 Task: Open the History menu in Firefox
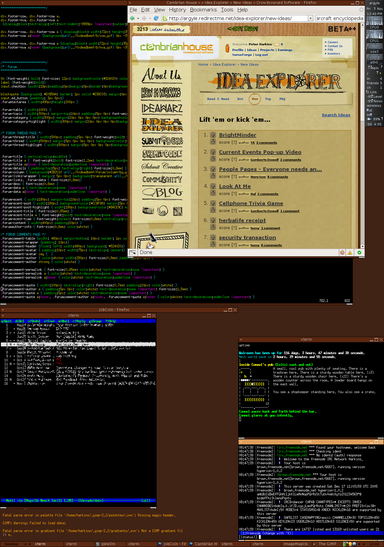click(x=177, y=10)
